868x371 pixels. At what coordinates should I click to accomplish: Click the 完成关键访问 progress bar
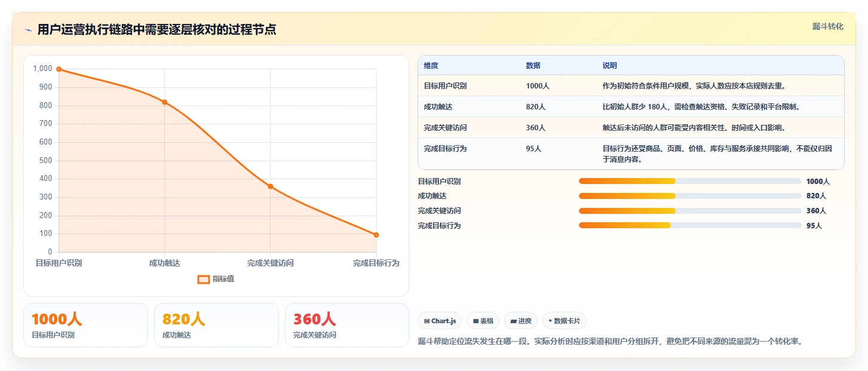pyautogui.click(x=690, y=210)
